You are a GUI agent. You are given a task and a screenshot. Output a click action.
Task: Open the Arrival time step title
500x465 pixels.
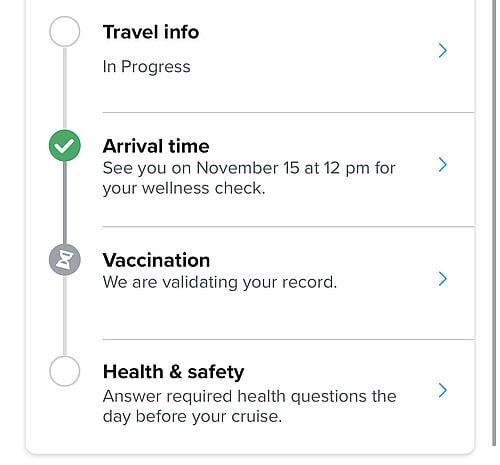pyautogui.click(x=156, y=146)
